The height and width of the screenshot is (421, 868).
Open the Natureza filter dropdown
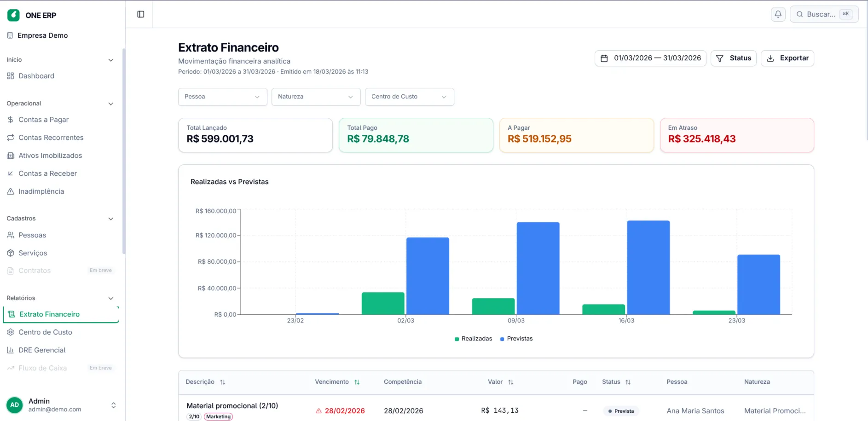[x=316, y=97]
